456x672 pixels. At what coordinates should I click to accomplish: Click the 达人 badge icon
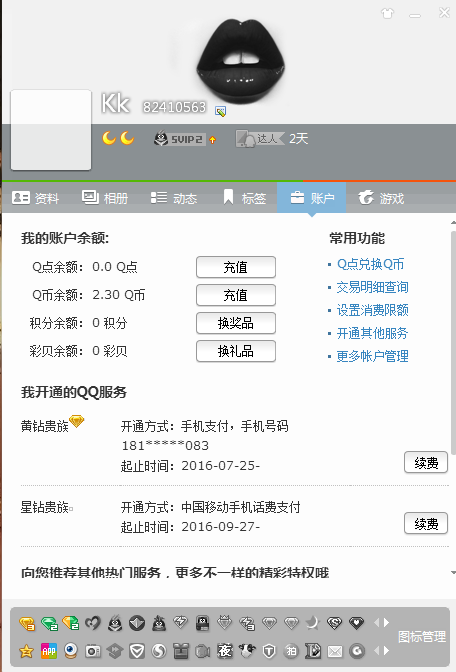[x=260, y=139]
